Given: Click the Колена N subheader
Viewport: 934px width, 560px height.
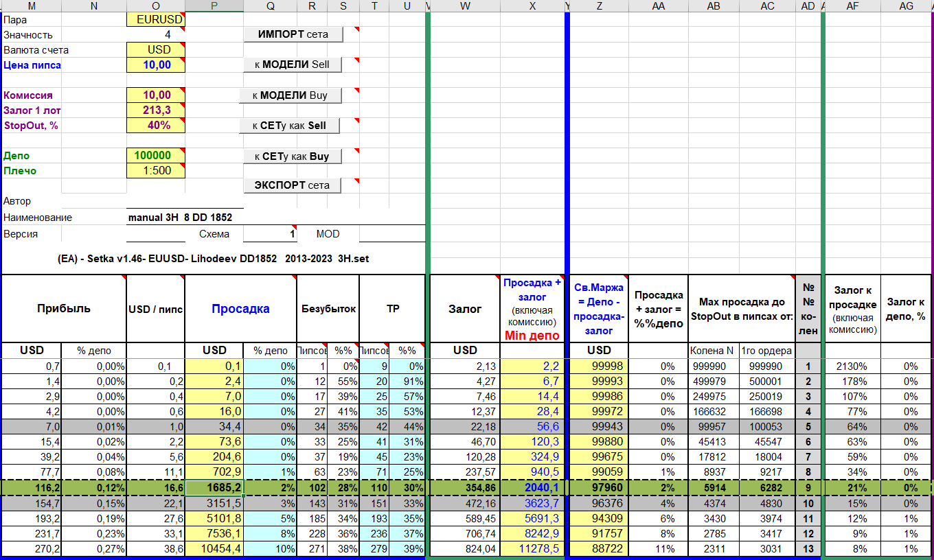Looking at the screenshot, I should click(x=714, y=351).
